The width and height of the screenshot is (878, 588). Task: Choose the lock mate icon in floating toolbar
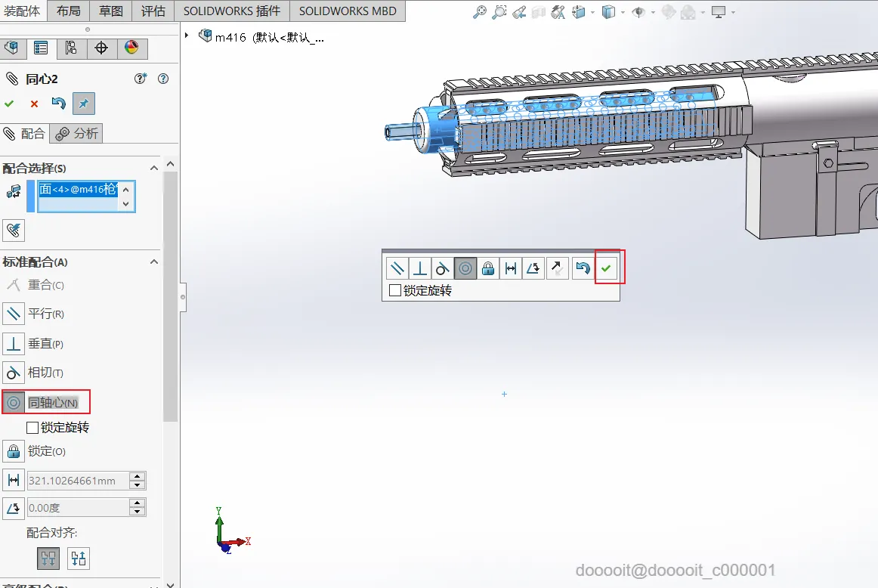tap(487, 268)
